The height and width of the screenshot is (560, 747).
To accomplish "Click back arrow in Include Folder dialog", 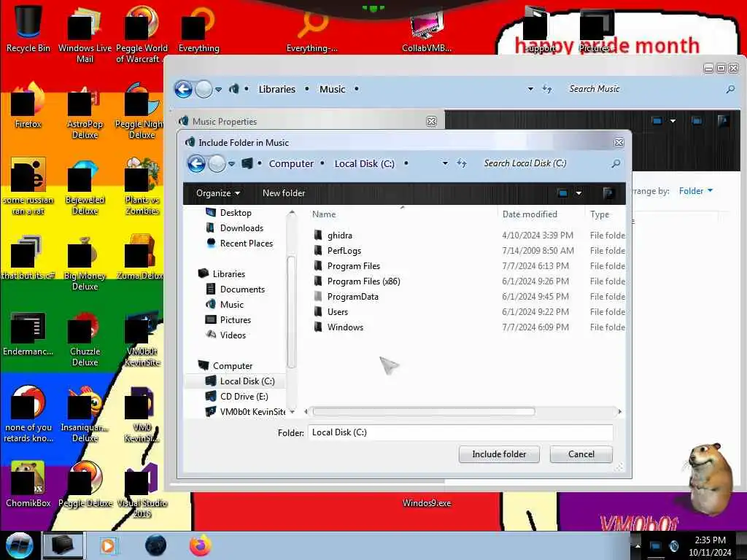I will coord(196,163).
